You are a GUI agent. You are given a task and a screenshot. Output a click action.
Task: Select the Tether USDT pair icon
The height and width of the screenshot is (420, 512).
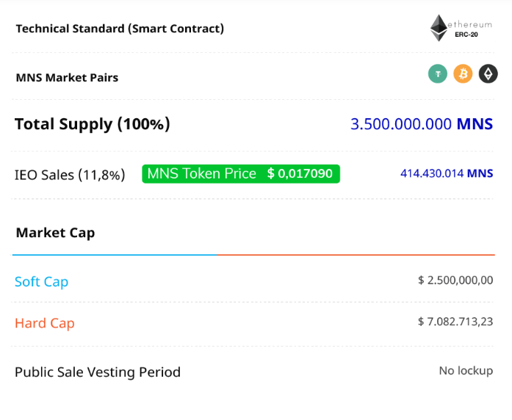(438, 73)
